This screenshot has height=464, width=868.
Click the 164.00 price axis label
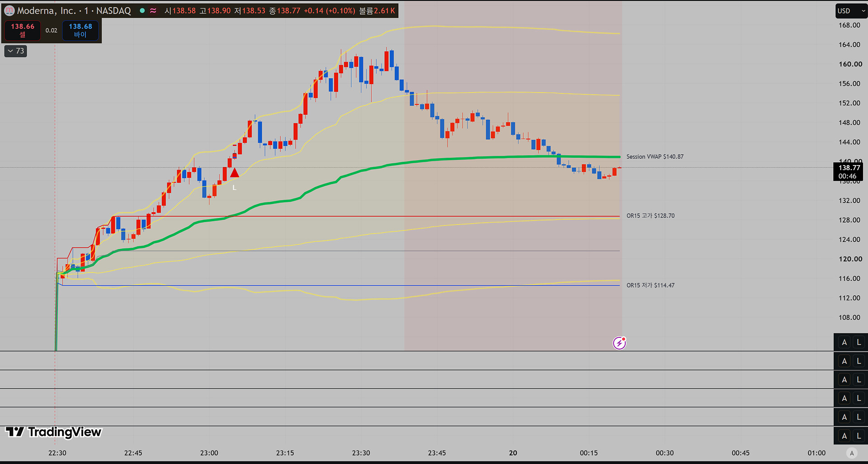[849, 45]
